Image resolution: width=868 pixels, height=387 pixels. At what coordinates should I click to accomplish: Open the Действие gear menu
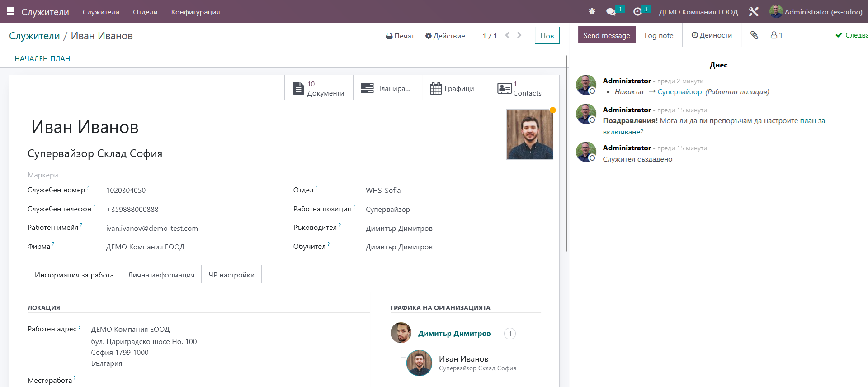click(445, 36)
